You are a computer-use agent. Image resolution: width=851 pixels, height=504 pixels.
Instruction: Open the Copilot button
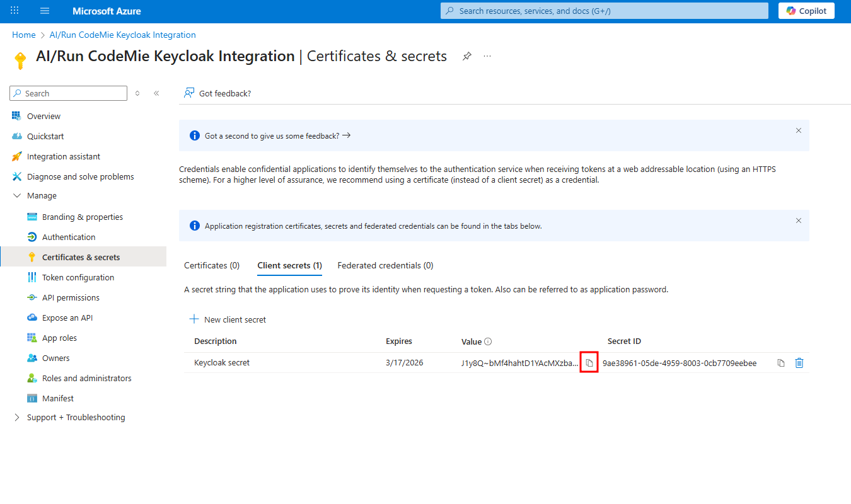[806, 11]
